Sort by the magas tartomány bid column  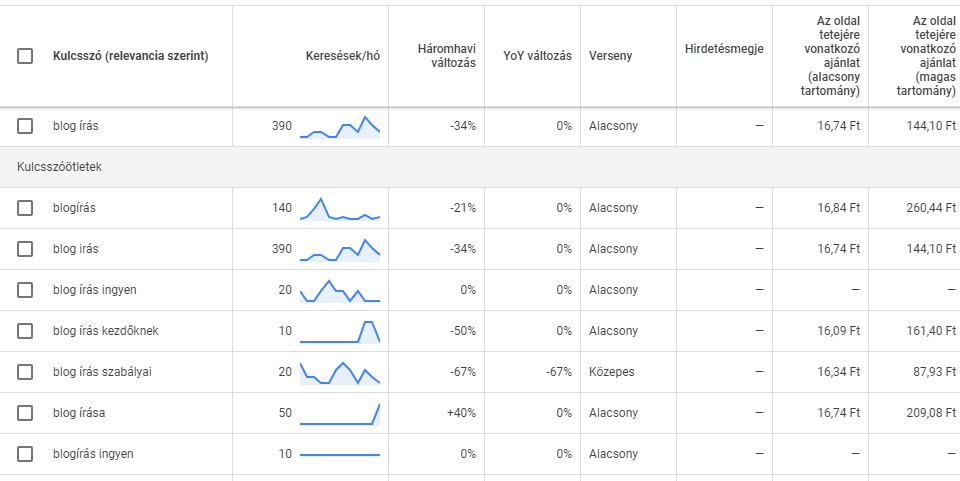pyautogui.click(x=920, y=56)
